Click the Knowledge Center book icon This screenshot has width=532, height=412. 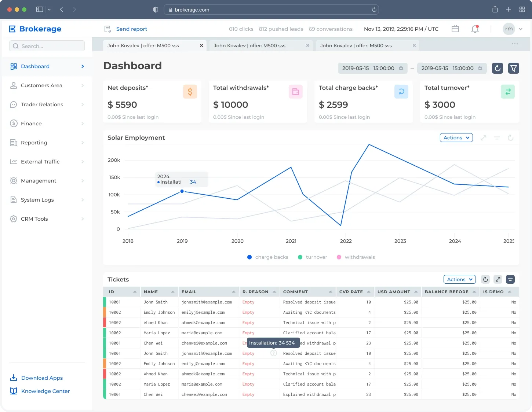coord(14,391)
